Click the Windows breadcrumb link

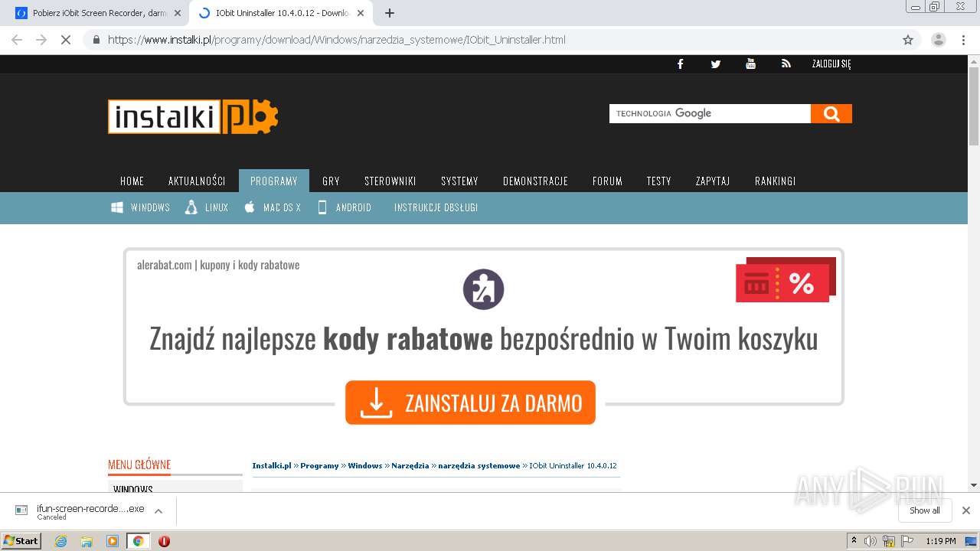pos(365,465)
